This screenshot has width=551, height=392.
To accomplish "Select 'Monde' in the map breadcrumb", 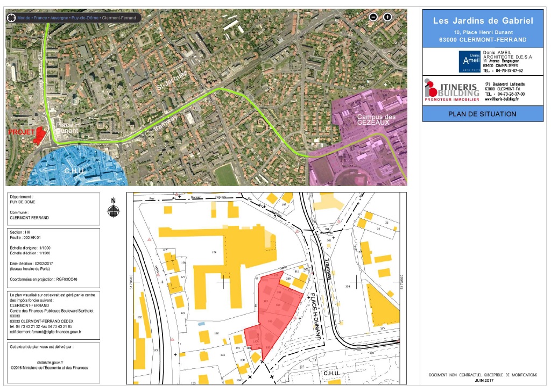I will (x=24, y=18).
